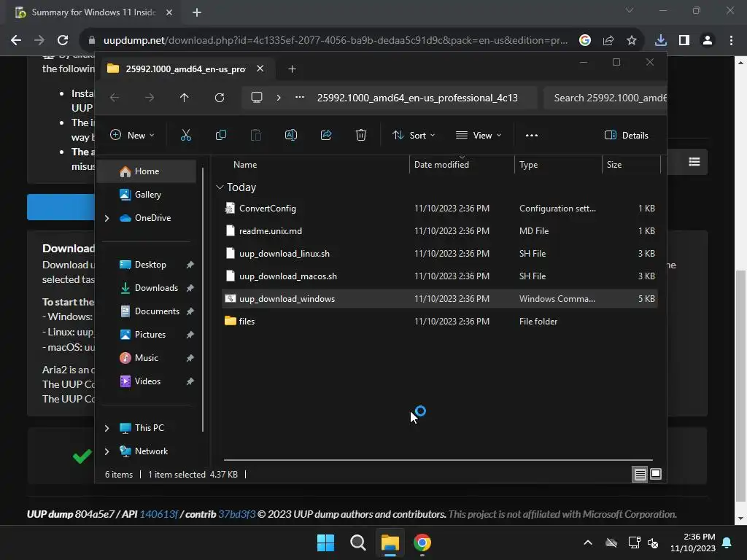Click in the Search 25992.1000 box

(x=605, y=98)
